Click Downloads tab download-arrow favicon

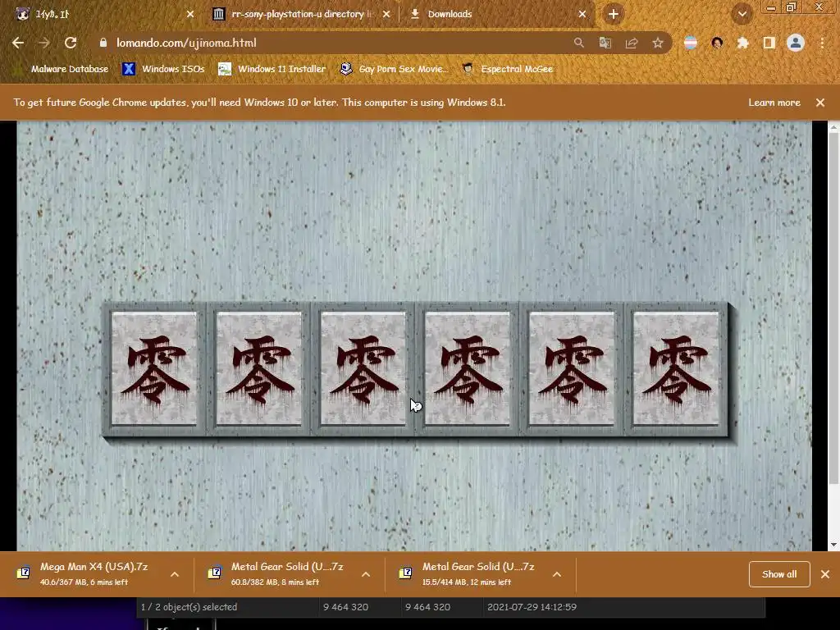[414, 14]
